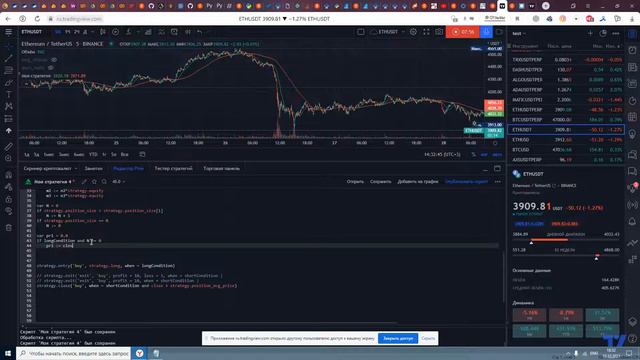
Task: Select the ETHUSDT row in the watchlist
Action: [566, 130]
